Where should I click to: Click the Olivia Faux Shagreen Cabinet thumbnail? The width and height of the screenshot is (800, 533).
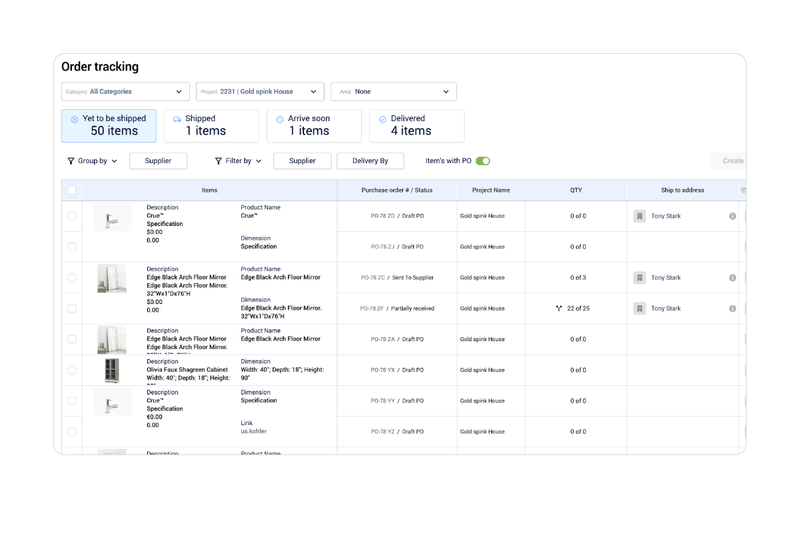(112, 370)
